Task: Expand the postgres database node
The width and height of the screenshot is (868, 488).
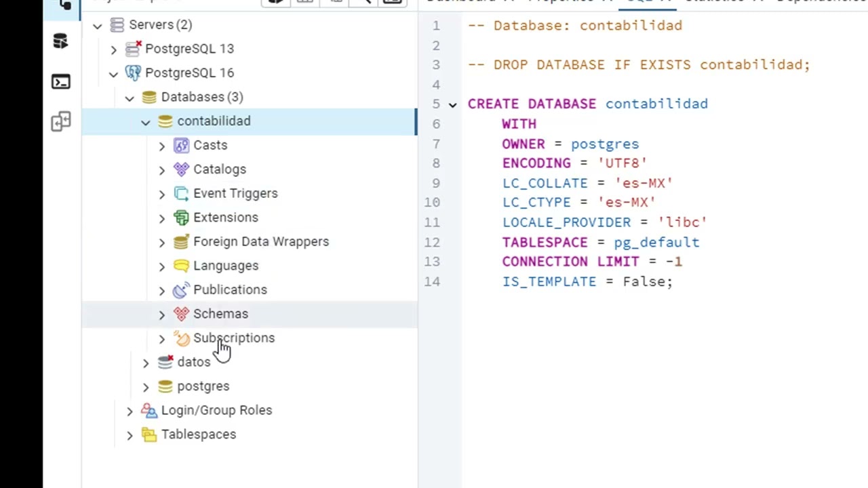Action: (146, 386)
